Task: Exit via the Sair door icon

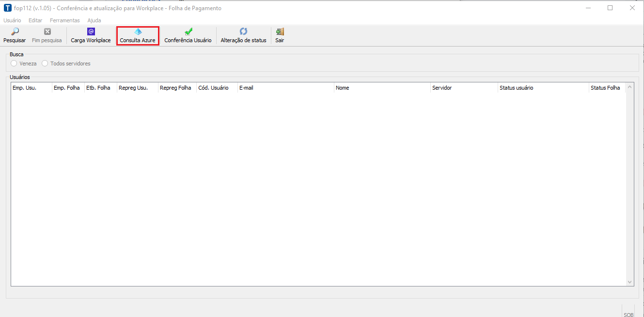Action: pos(280,32)
